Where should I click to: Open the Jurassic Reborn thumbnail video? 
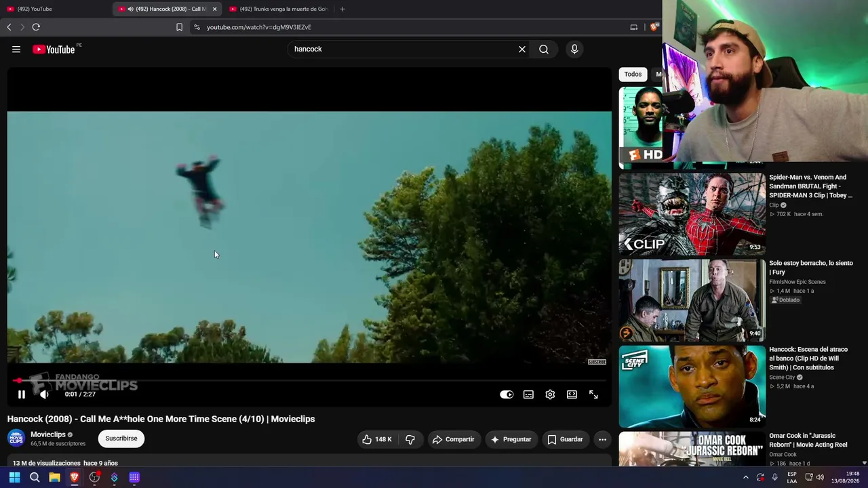pos(692,449)
